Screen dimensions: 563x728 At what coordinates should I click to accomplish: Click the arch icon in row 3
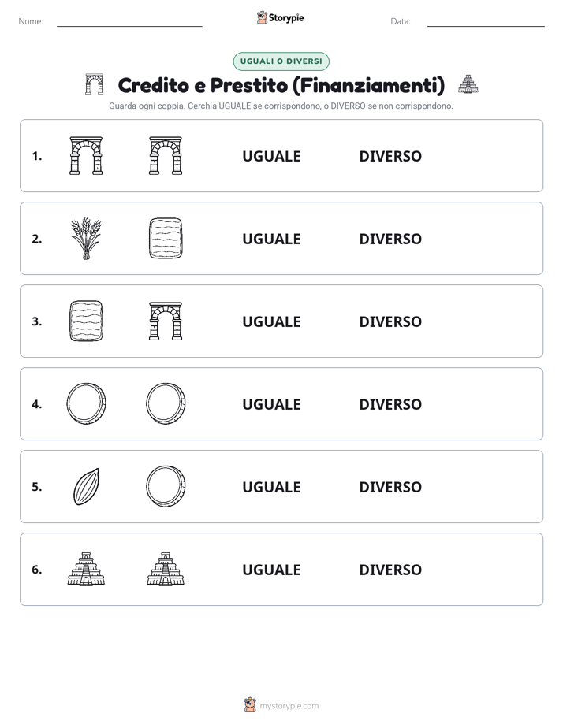tap(166, 321)
